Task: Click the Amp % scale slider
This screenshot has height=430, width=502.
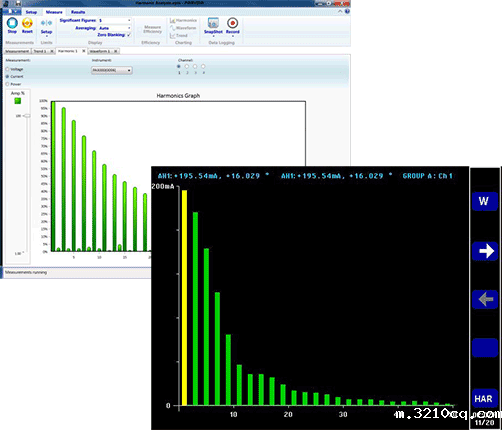Action: point(27,116)
